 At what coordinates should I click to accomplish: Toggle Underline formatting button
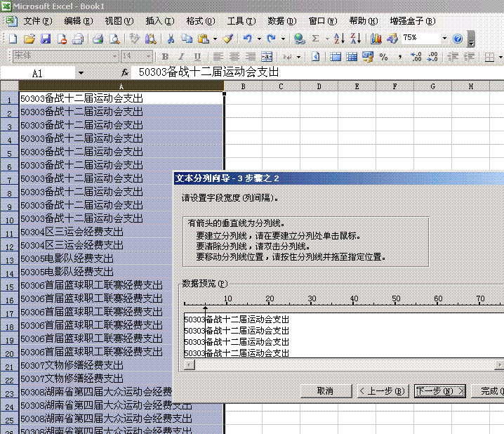197,56
